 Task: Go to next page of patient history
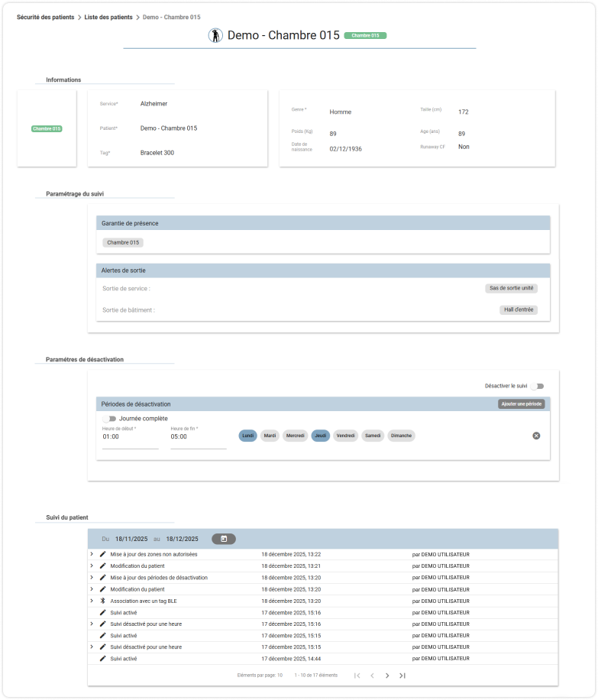pos(387,676)
